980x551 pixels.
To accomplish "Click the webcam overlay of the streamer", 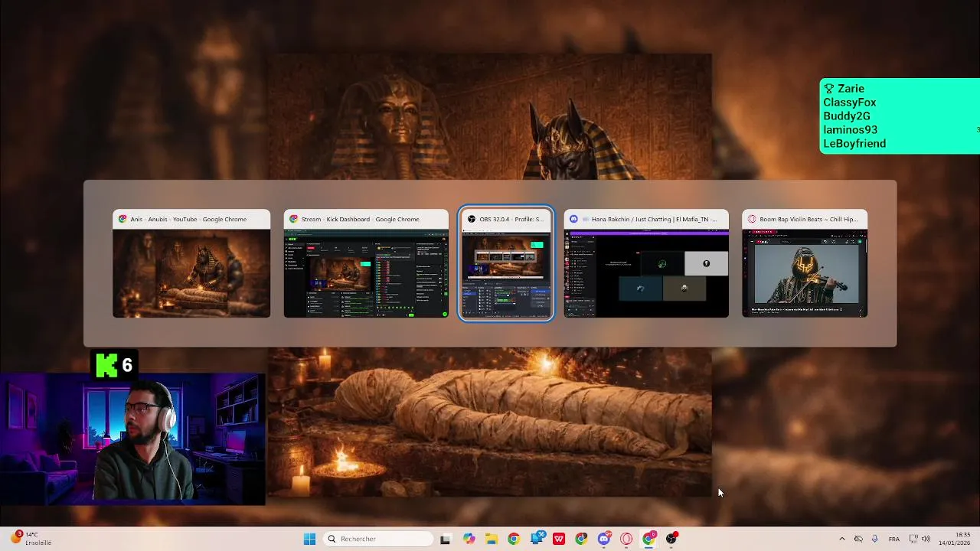I will pyautogui.click(x=132, y=439).
